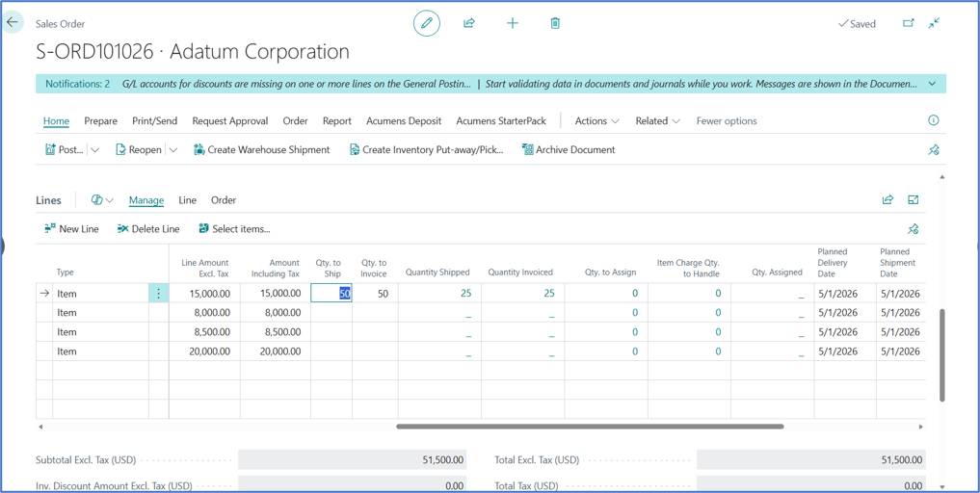Viewport: 980px width, 493px height.
Task: Expand the Related dropdown
Action: pos(657,121)
